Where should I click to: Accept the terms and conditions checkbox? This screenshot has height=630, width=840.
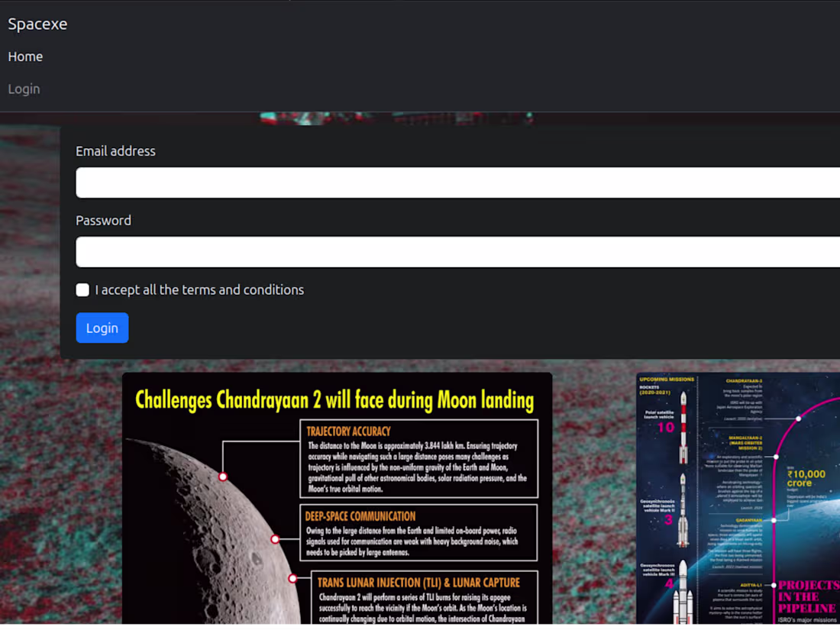tap(82, 290)
